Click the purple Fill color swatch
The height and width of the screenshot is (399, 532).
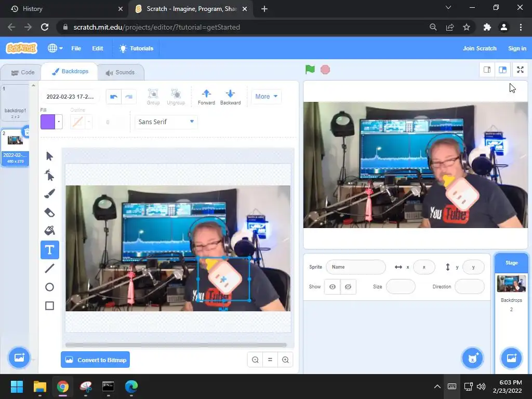[x=48, y=122]
